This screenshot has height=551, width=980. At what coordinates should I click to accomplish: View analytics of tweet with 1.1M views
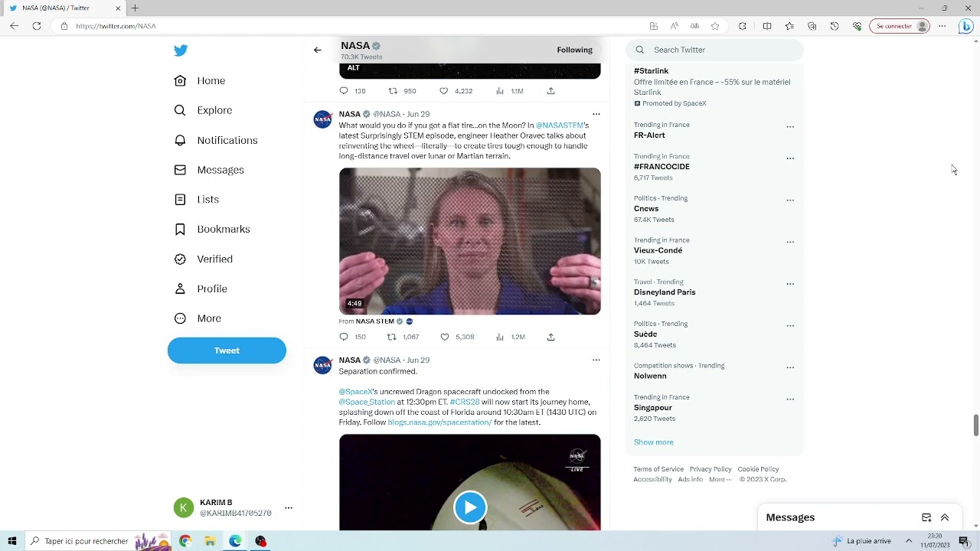pyautogui.click(x=510, y=91)
